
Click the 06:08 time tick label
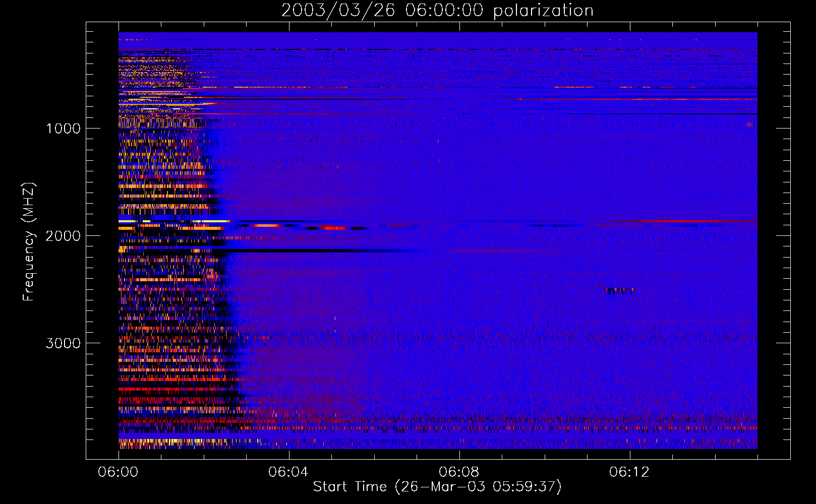(x=459, y=472)
